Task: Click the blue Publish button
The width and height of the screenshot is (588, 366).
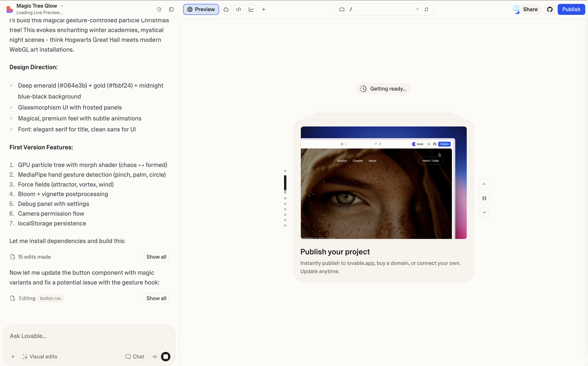Action: tap(571, 9)
